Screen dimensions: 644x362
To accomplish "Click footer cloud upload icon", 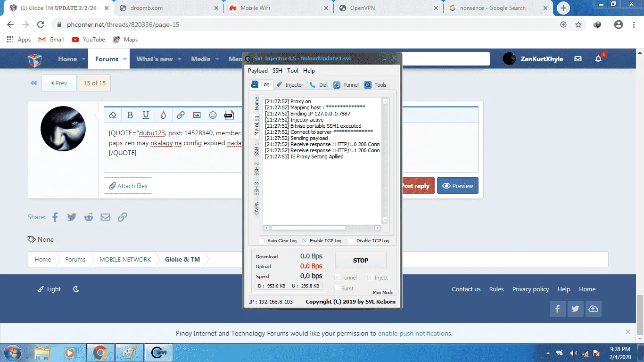I will click(x=594, y=309).
